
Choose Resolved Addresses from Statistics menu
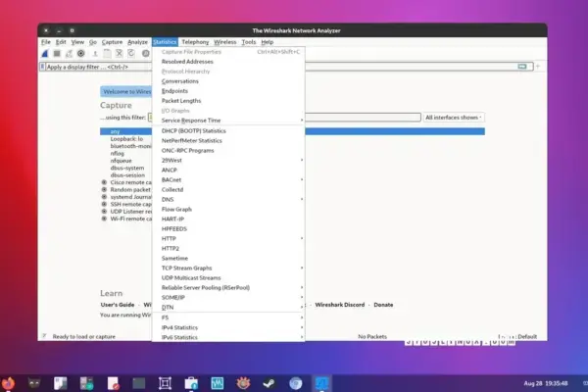coord(228,62)
